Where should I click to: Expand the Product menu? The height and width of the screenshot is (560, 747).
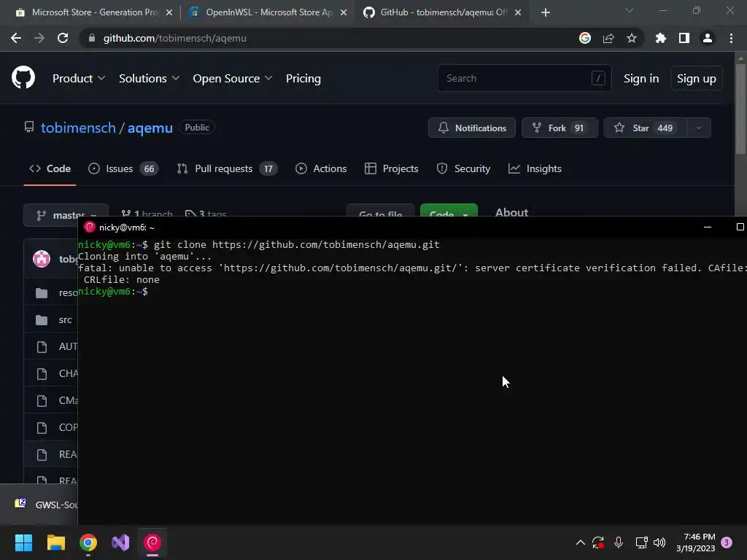point(79,78)
